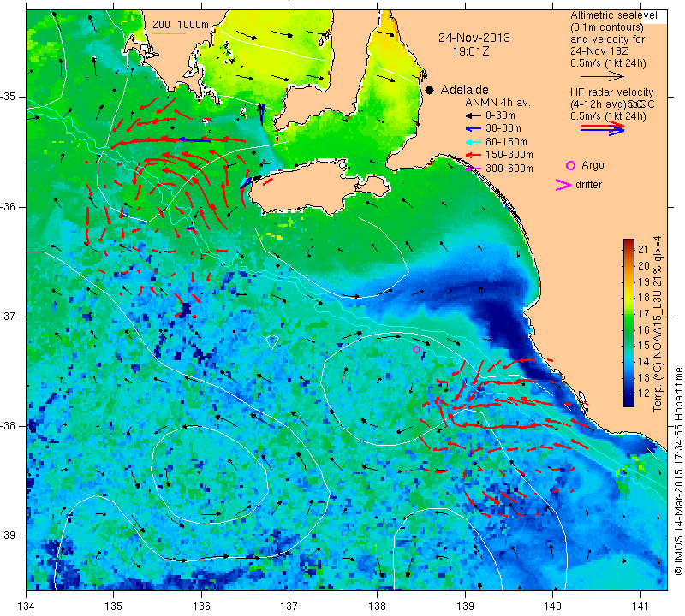This screenshot has height=616, width=685.
Task: Click the latitude label -35
Action: click(x=9, y=97)
